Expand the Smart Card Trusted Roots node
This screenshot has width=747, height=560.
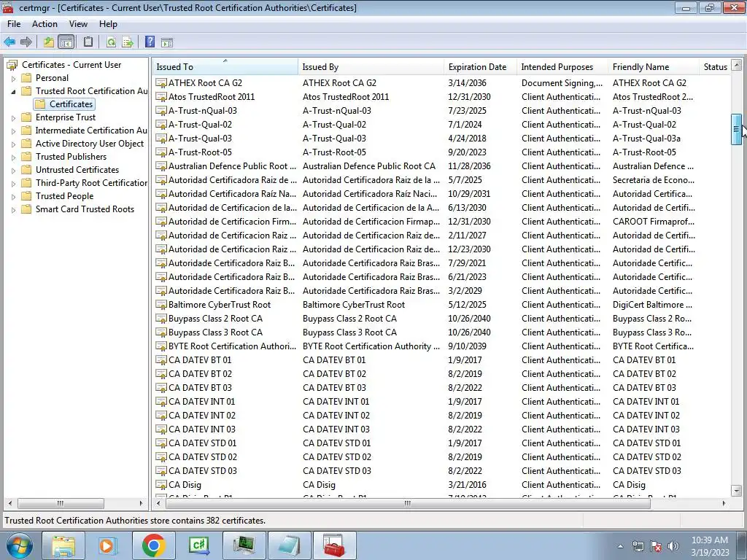[13, 210]
